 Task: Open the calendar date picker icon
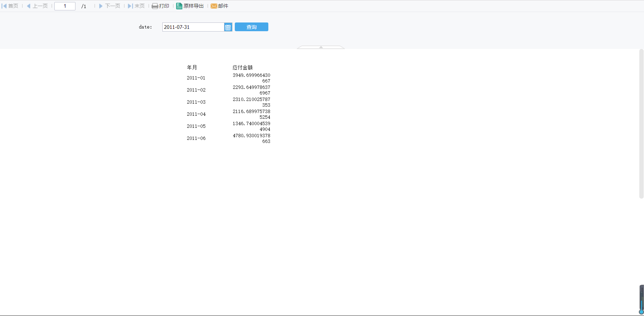[228, 27]
